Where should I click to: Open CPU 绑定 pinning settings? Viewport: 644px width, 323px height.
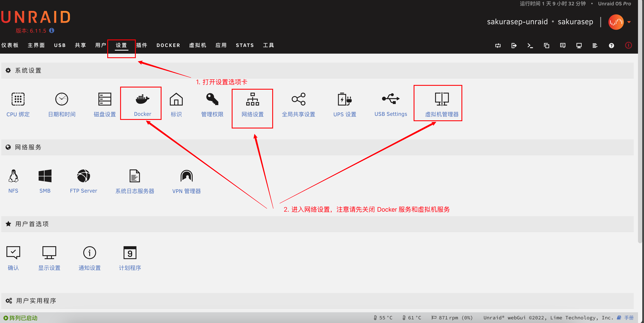[18, 100]
